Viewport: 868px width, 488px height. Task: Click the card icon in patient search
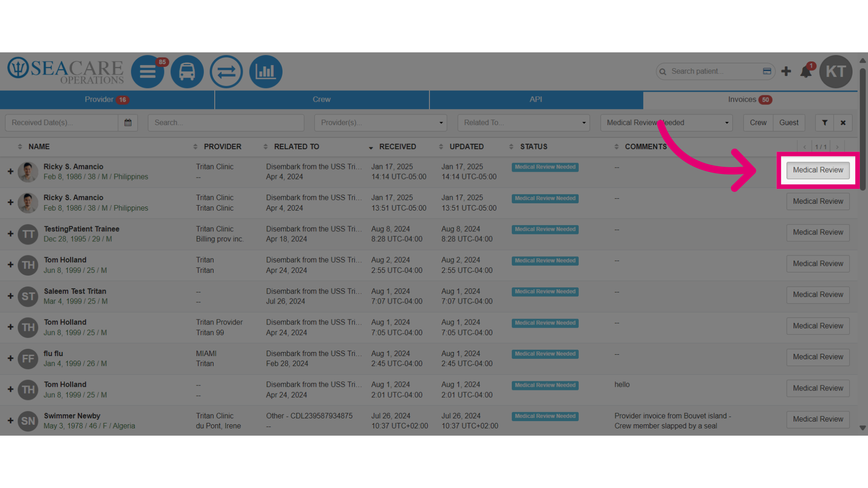(x=767, y=71)
